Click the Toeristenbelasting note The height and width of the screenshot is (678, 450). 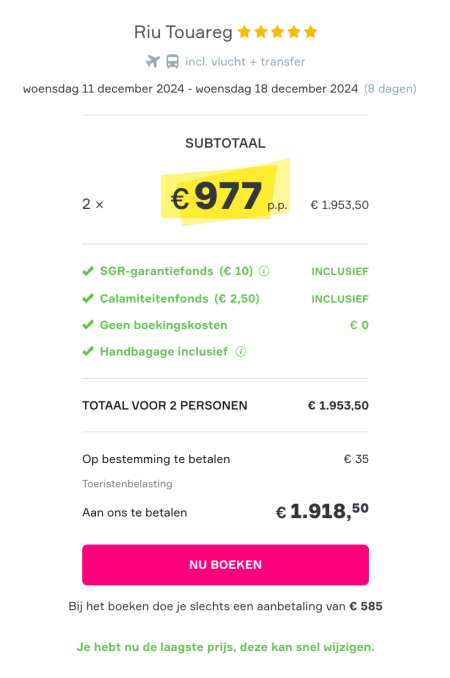[127, 484]
